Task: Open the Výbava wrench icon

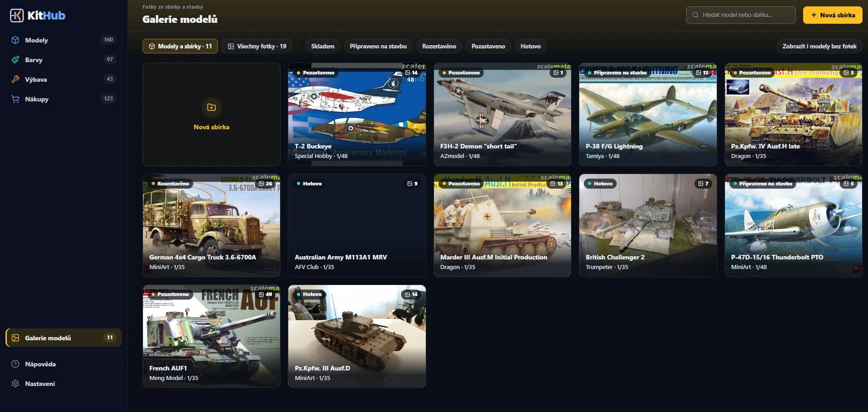Action: click(x=16, y=79)
